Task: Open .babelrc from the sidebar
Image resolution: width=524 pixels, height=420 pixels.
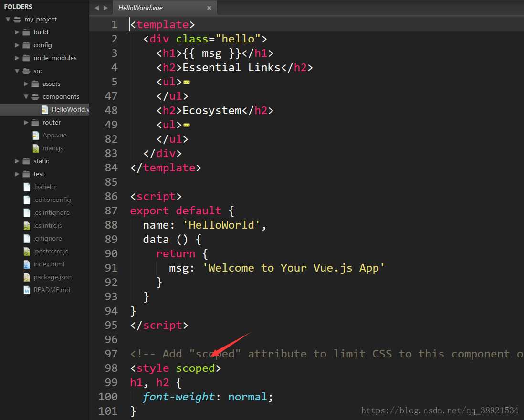Action: click(45, 187)
